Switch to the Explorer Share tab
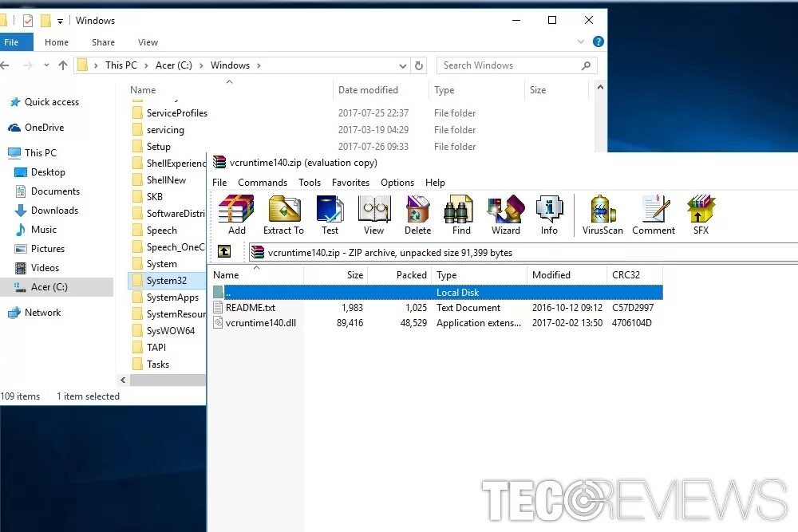The image size is (798, 532). [x=103, y=42]
